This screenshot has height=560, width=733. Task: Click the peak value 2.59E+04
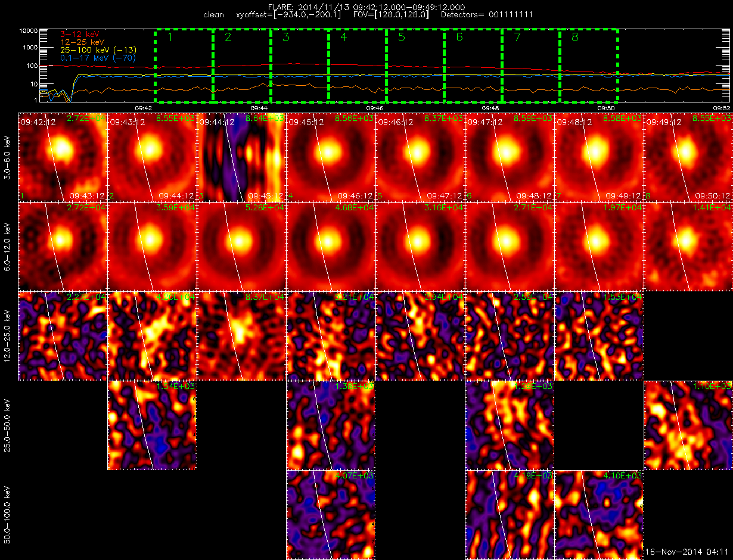[534, 297]
